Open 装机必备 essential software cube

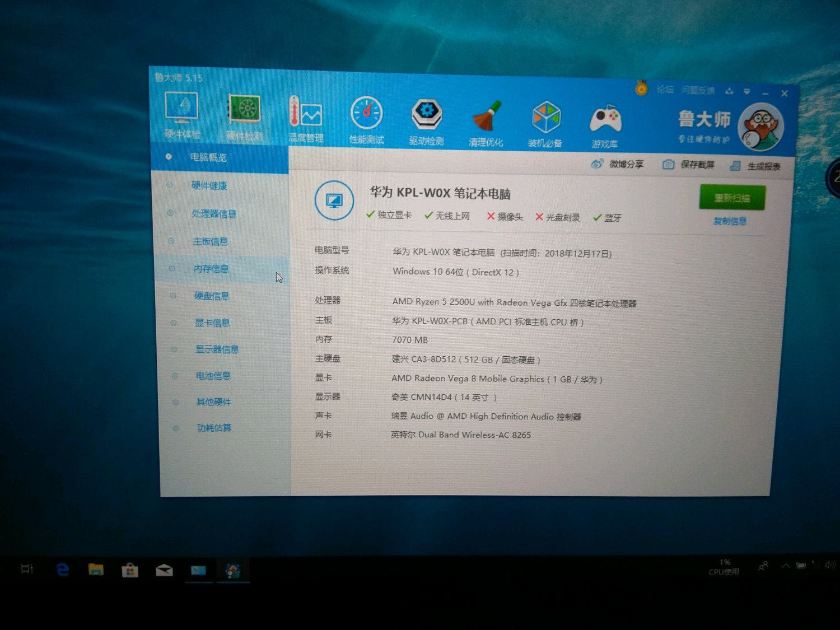545,124
